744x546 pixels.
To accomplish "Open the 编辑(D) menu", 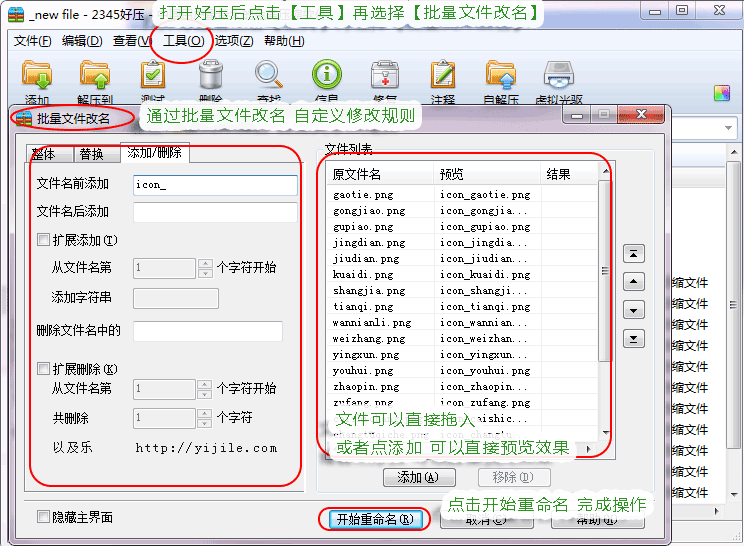I will click(x=82, y=41).
